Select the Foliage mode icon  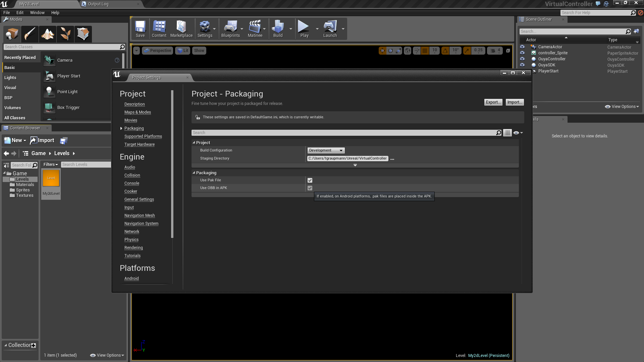(65, 34)
